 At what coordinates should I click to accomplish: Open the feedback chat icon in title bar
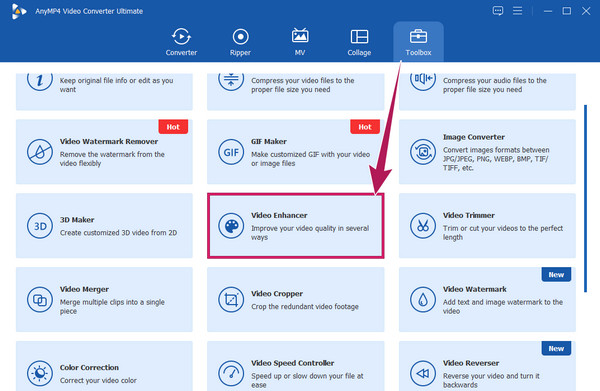pyautogui.click(x=498, y=11)
